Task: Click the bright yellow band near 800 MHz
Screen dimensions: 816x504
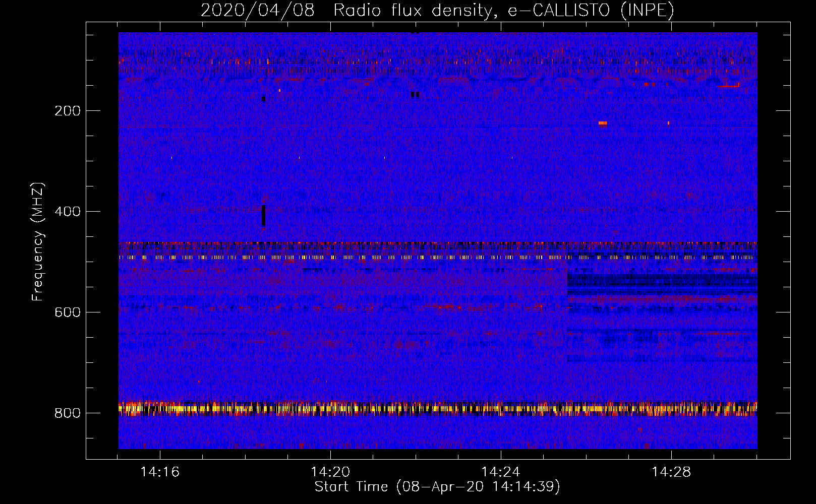Action: (x=438, y=408)
